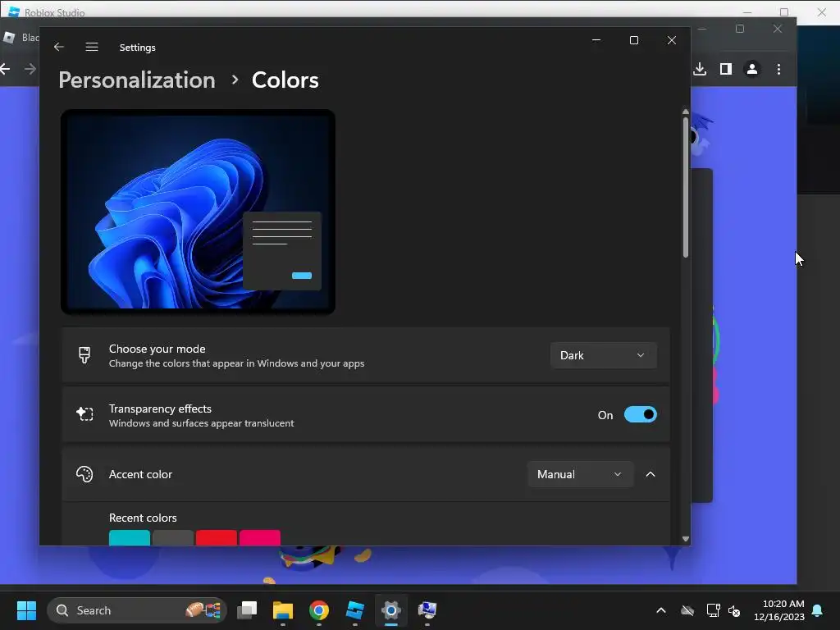
Task: Click the desktop theme preview image
Action: click(199, 212)
